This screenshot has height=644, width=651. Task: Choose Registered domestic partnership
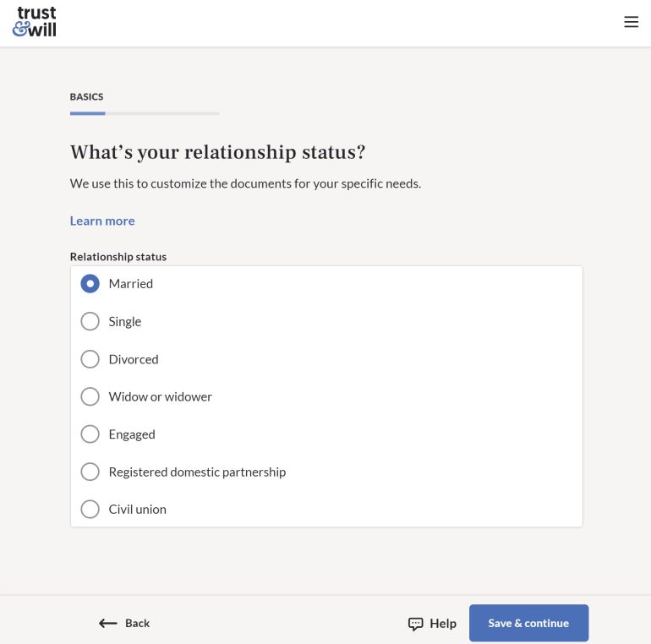[90, 472]
